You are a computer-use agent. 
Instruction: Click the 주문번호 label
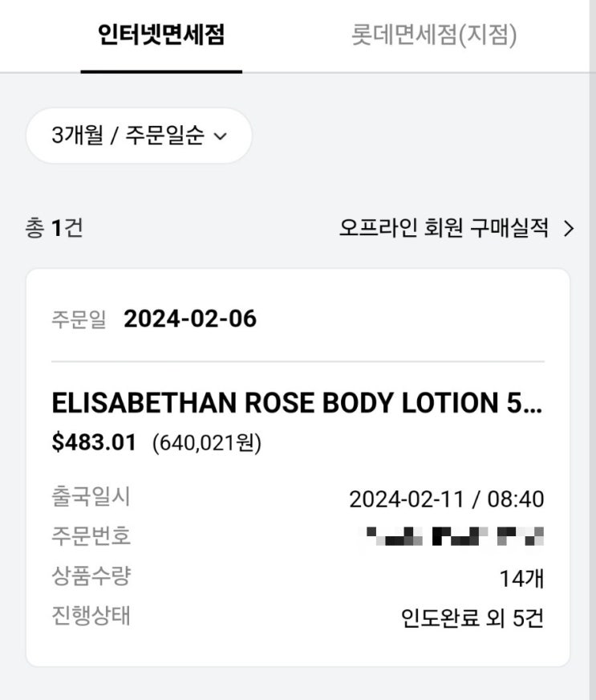tap(90, 535)
